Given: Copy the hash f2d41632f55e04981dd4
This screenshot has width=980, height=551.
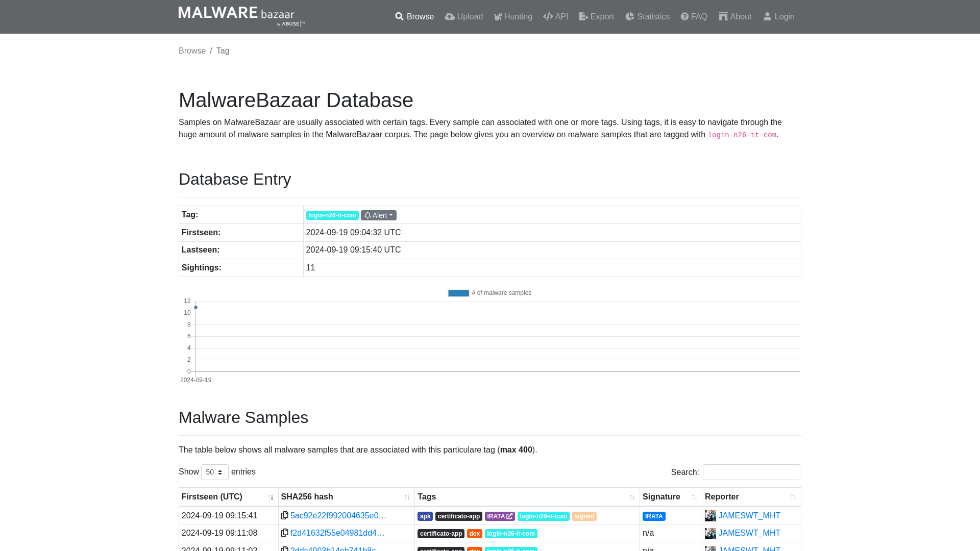Looking at the screenshot, I should click(x=284, y=533).
